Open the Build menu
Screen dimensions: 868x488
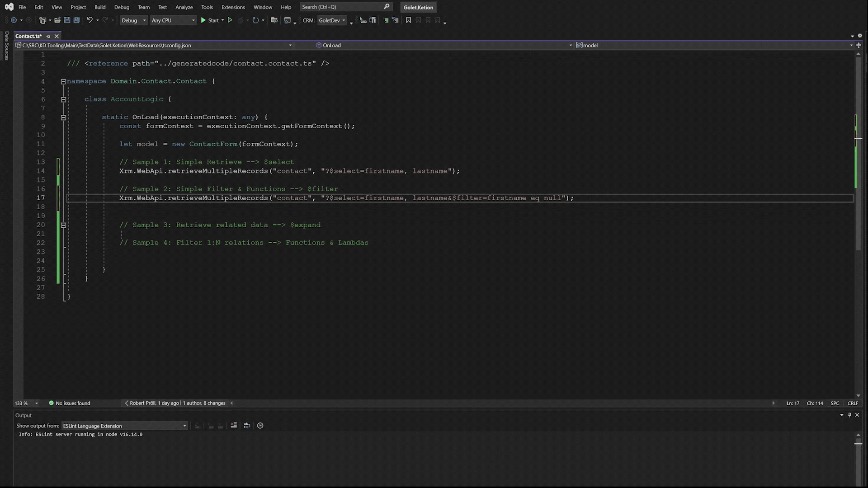click(x=100, y=7)
